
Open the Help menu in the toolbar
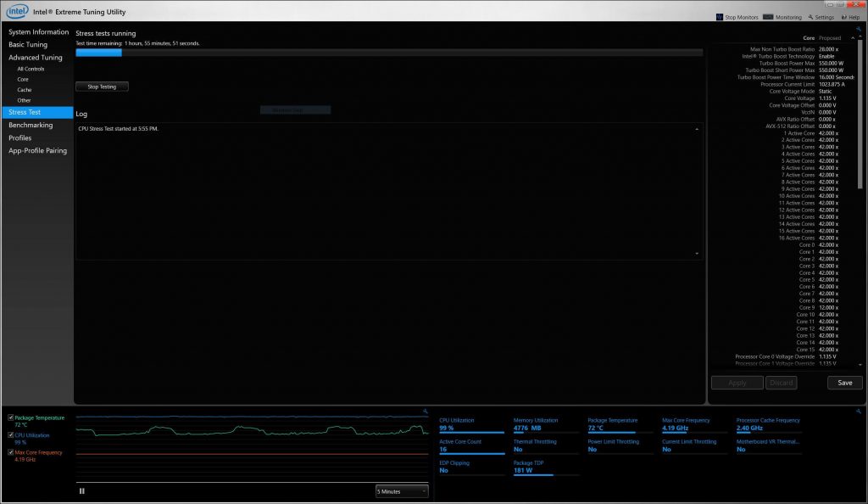pyautogui.click(x=849, y=17)
